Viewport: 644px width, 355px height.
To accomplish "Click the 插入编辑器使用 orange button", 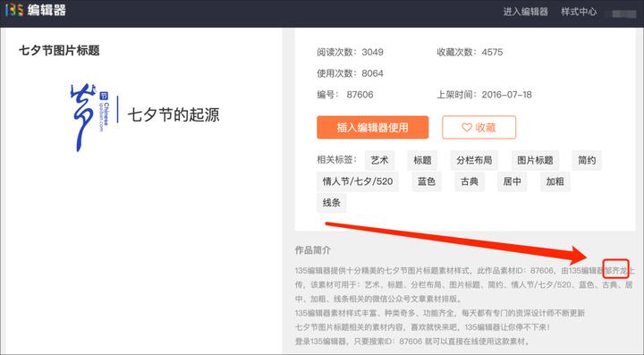I will point(372,127).
